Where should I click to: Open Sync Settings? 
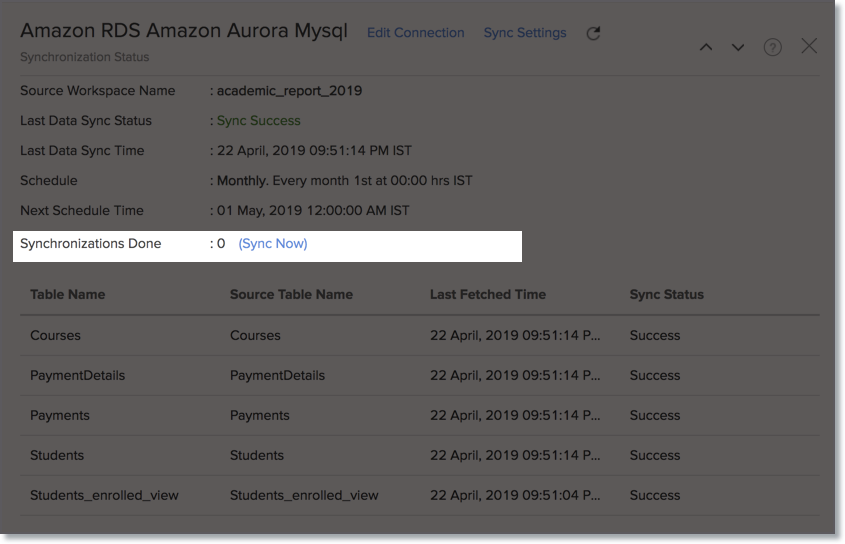(525, 33)
